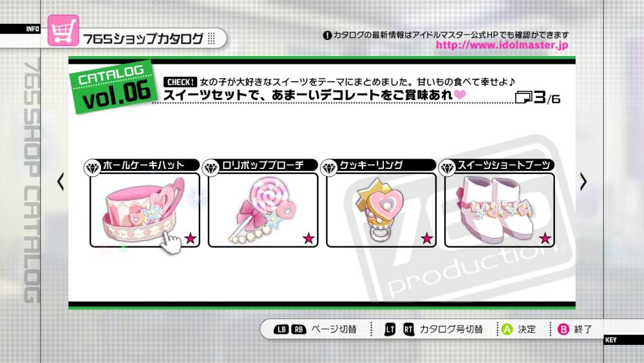The height and width of the screenshot is (363, 644).
Task: Click the diamond icon beside クッキーリング
Action: point(329,168)
